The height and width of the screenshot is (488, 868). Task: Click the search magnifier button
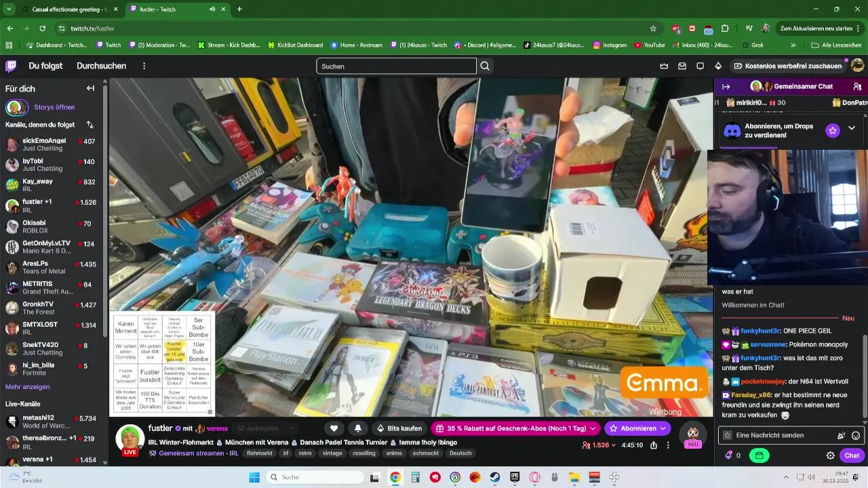point(485,66)
